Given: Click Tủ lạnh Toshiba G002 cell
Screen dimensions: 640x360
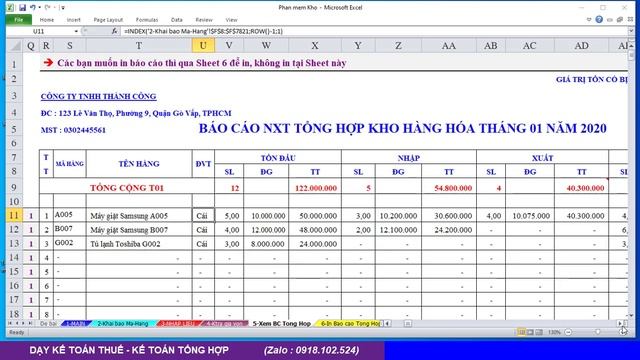Looking at the screenshot, I should 139,244.
